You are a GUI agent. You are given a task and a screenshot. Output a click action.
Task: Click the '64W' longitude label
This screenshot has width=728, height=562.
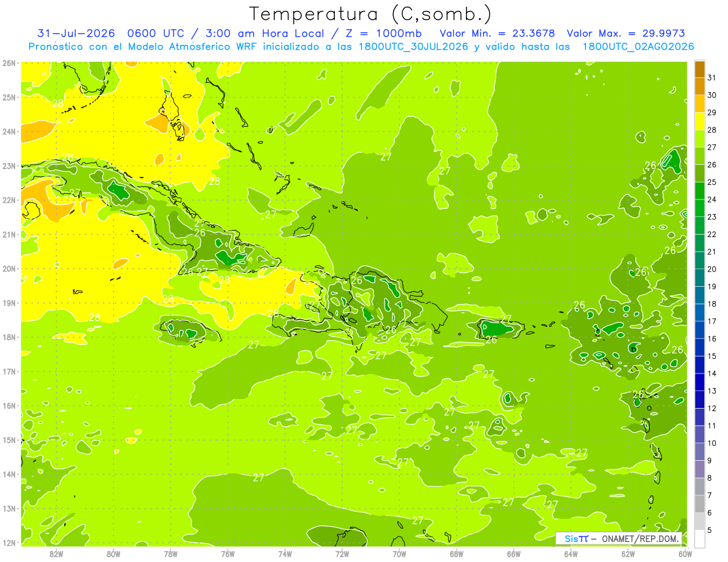pos(571,554)
